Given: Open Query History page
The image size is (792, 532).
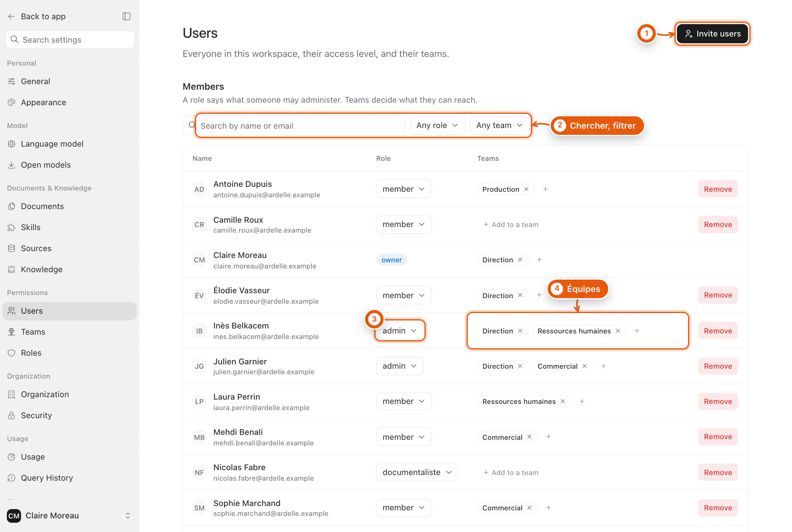Looking at the screenshot, I should point(70,478).
